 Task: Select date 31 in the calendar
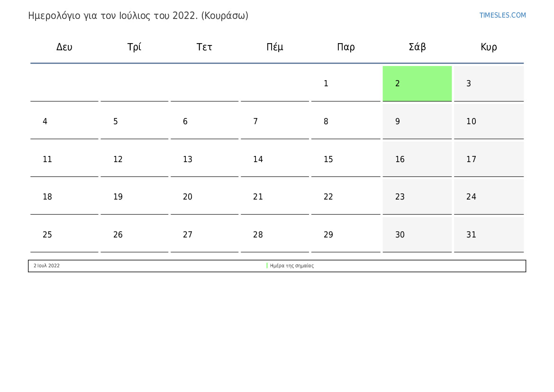(x=489, y=234)
